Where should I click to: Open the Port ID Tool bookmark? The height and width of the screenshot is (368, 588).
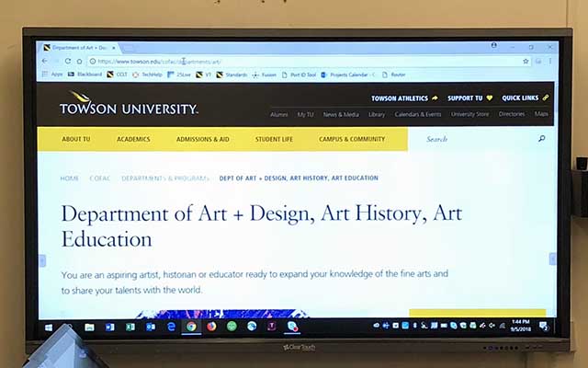299,75
